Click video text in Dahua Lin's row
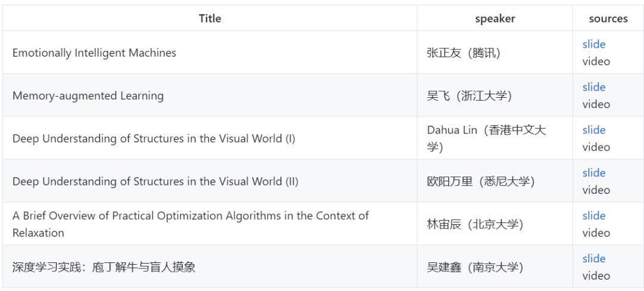Image resolution: width=644 pixels, height=291 pixels. point(596,147)
